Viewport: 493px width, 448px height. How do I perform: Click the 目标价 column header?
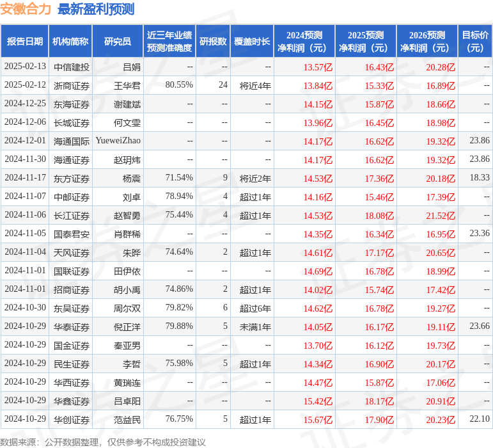click(475, 42)
